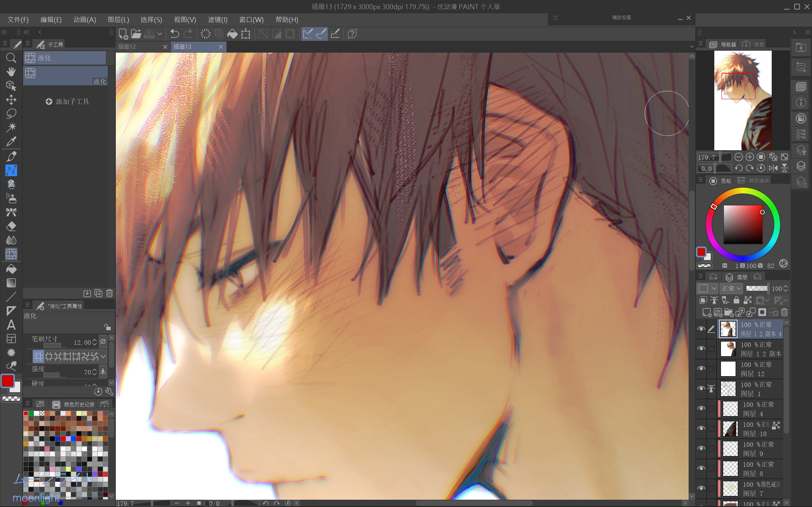Screen dimensions: 812x507
Task: Select the Text tool
Action: (11, 324)
